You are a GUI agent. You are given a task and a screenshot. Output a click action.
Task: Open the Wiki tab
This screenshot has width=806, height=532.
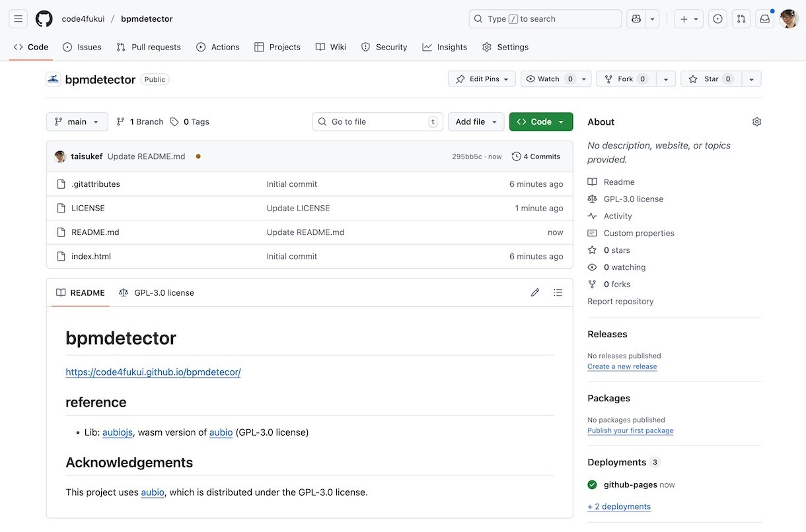point(331,47)
